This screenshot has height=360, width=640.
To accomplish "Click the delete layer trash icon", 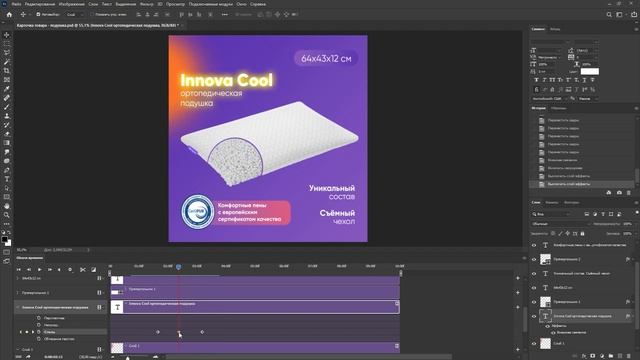I will pyautogui.click(x=629, y=356).
